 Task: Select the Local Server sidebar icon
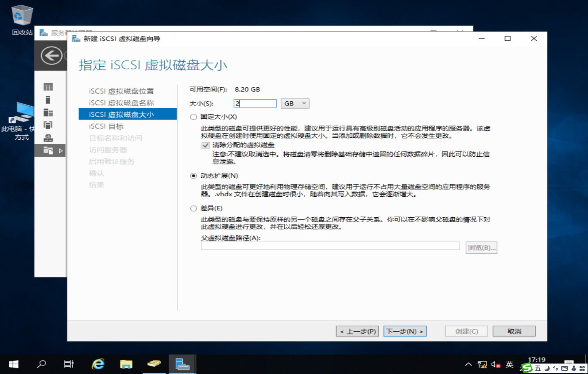pos(48,100)
